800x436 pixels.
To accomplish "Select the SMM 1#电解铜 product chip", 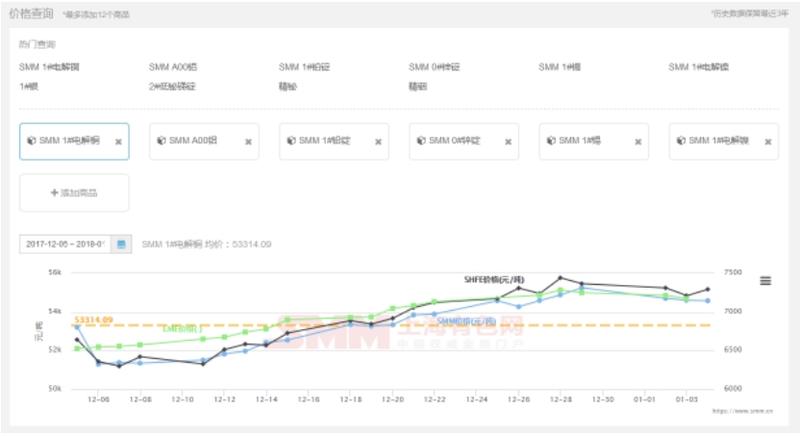I will pyautogui.click(x=74, y=141).
